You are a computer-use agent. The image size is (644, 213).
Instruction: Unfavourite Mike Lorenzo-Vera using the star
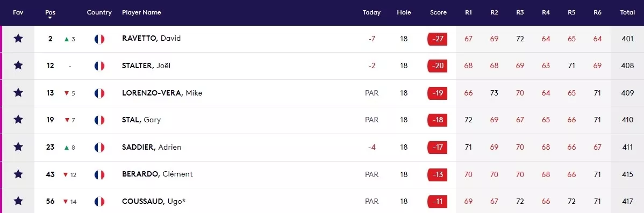[18, 93]
